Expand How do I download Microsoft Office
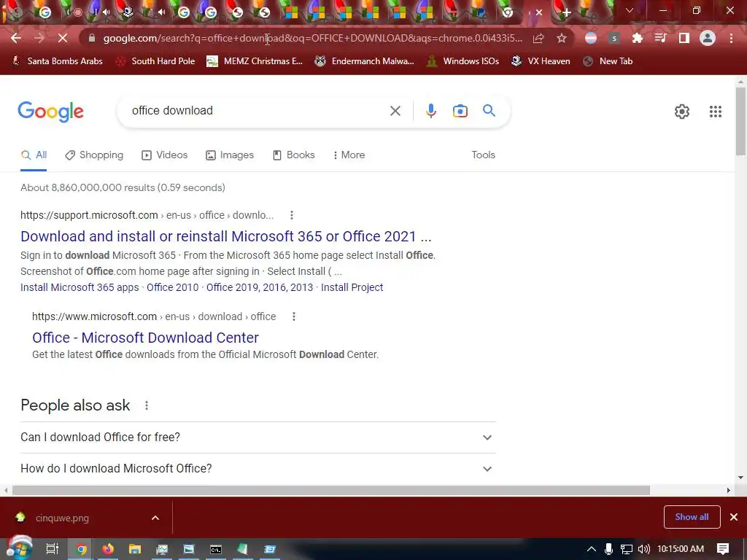Viewport: 747px width, 560px height. pyautogui.click(x=258, y=469)
